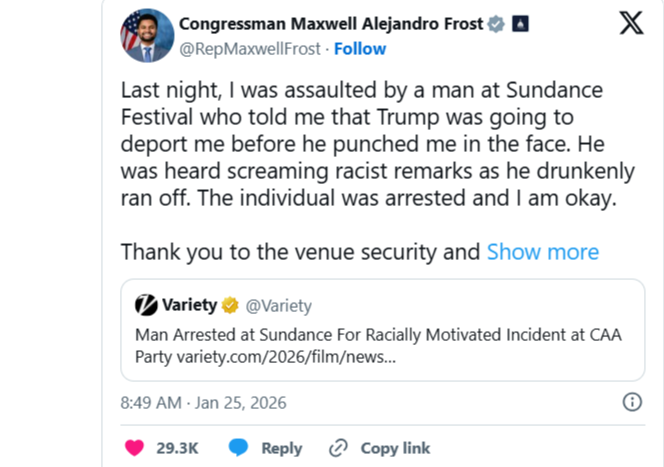Click the Variety logo icon in quoted post

click(x=146, y=305)
